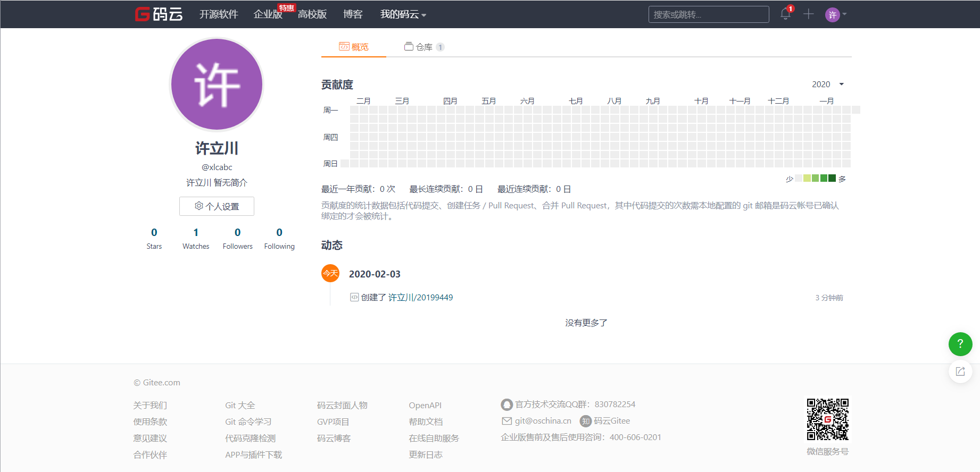Click the QQ group number 830782254

coord(615,404)
